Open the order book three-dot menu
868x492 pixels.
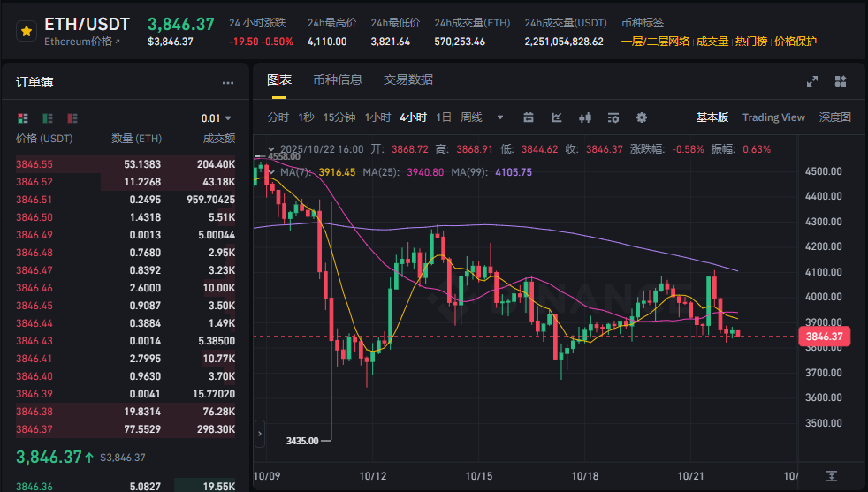click(228, 83)
